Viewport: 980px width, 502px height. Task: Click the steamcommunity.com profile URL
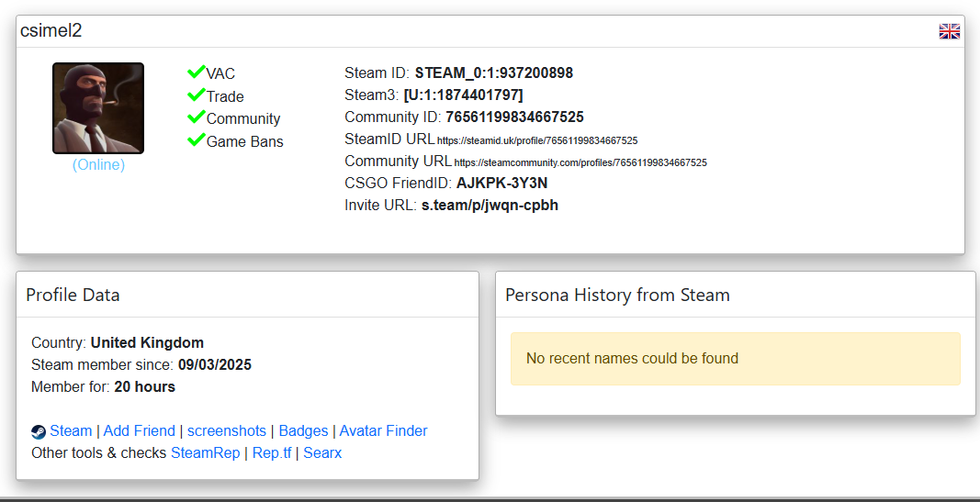pyautogui.click(x=580, y=162)
